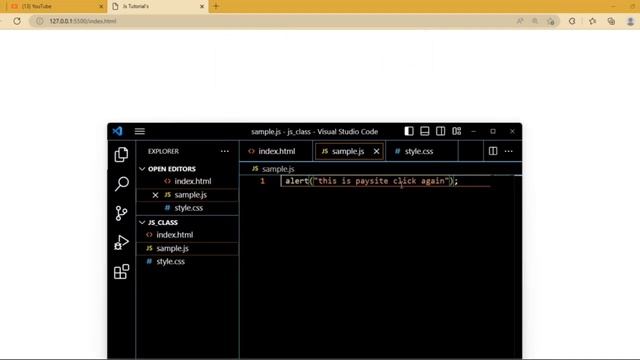Open a new browser tab
The image size is (640, 360).
click(216, 6)
